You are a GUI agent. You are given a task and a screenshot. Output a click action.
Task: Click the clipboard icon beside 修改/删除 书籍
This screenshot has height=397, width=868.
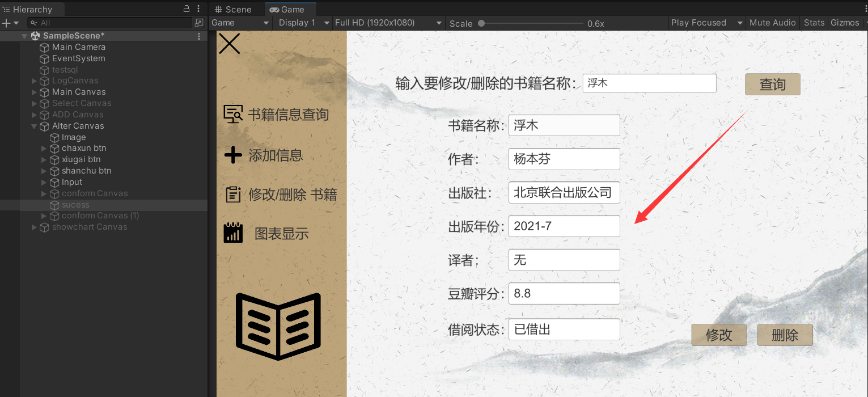click(x=233, y=195)
